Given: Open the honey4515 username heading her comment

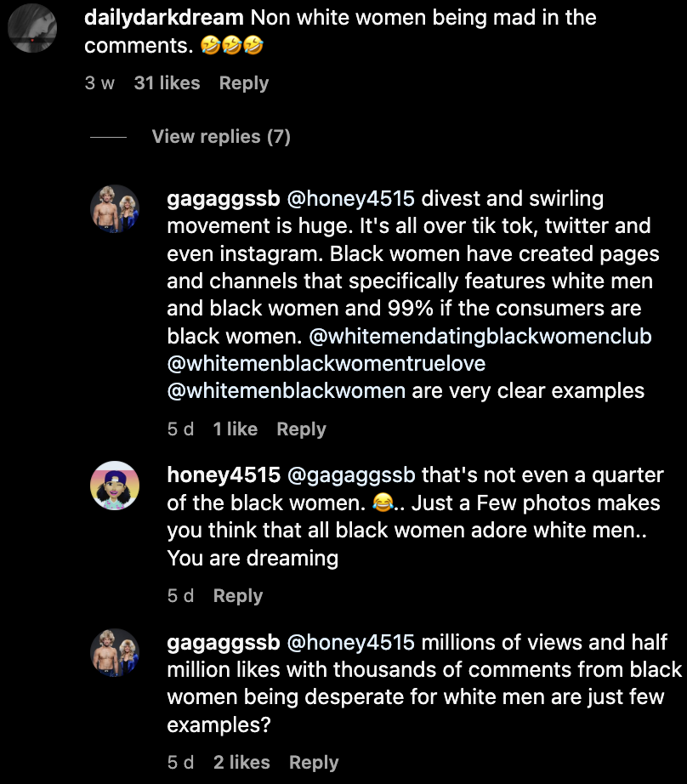Looking at the screenshot, I should [224, 474].
